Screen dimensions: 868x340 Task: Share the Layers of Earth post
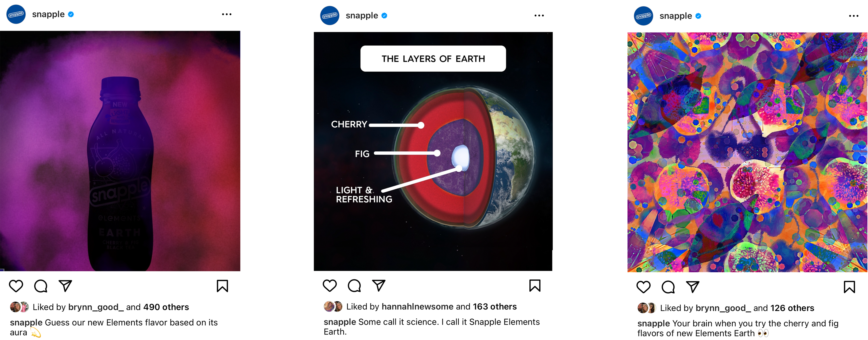pos(379,285)
